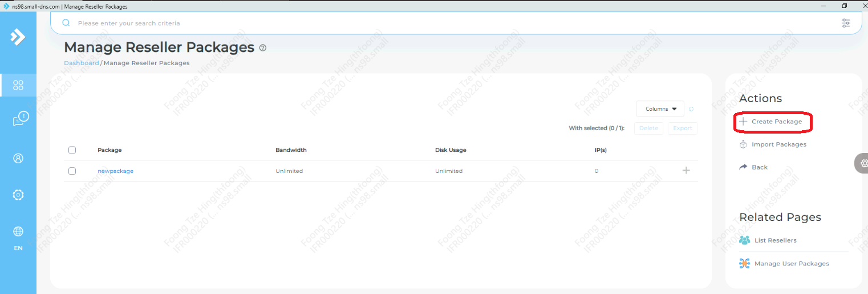This screenshot has height=294, width=868.
Task: Open the newpackage link
Action: coord(115,171)
